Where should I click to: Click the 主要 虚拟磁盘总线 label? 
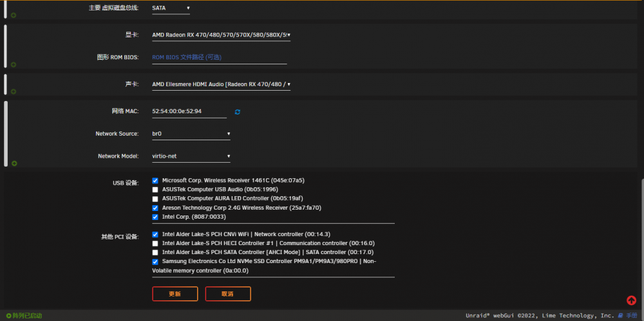[114, 8]
